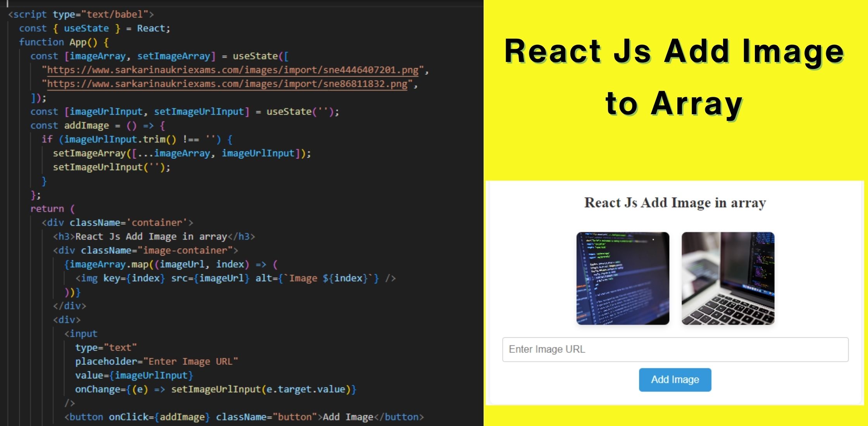Click the placeholder="Enter Image URL" attribute line
Image resolution: width=868 pixels, height=426 pixels.
[157, 362]
